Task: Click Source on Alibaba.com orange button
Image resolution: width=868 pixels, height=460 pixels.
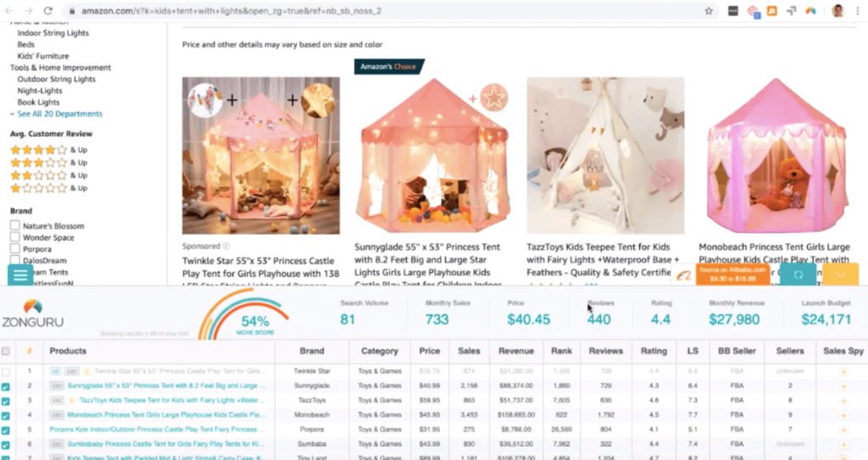Action: (732, 274)
